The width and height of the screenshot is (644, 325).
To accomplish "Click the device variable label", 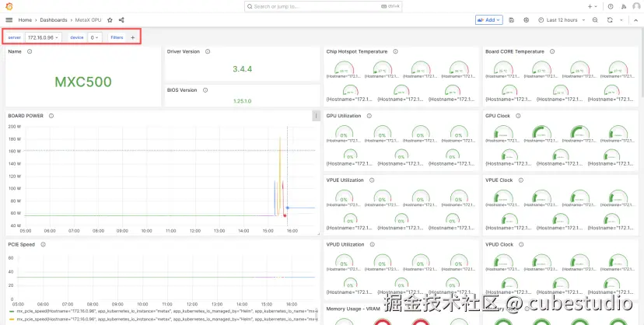I will click(77, 37).
